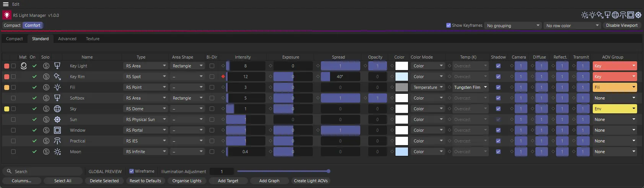Create a spot light from top toolbar
644x188 pixels.
(600, 15)
